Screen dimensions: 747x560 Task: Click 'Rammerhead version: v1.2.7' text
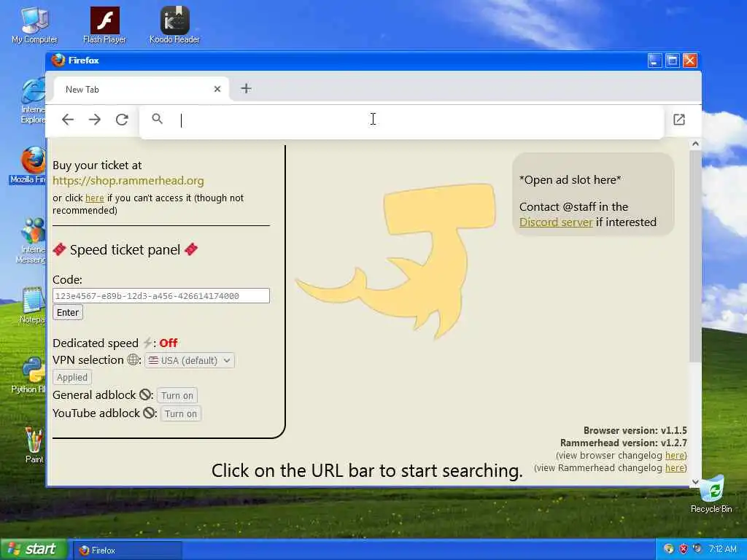click(x=624, y=443)
